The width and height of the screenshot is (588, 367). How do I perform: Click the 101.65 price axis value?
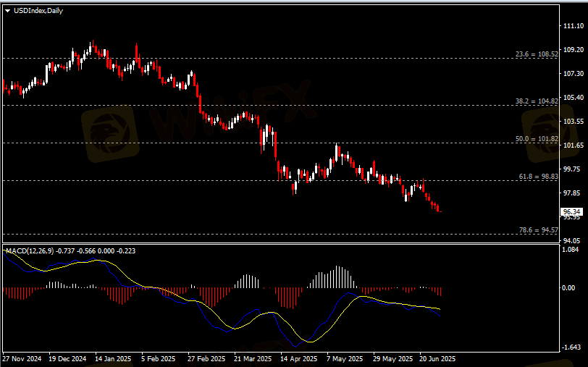coord(574,145)
